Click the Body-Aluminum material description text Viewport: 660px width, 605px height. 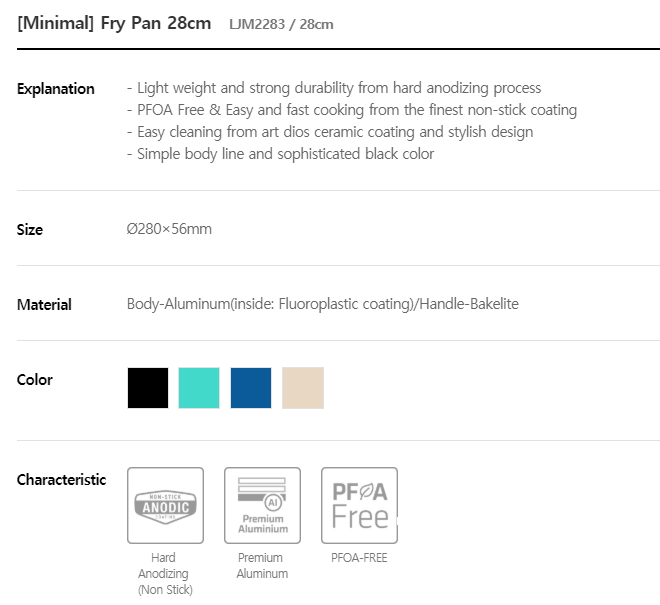pos(323,304)
